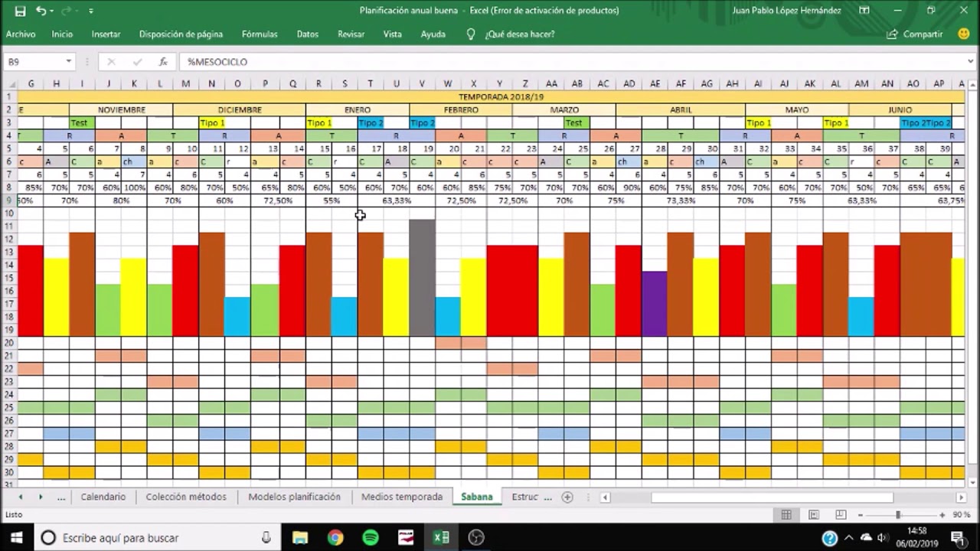Click the lightbulb Tell Me icon

471,34
